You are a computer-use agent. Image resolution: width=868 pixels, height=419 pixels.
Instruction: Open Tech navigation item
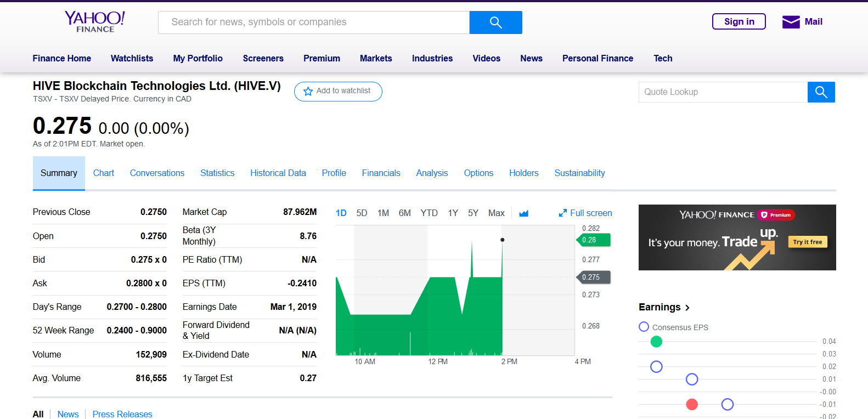[x=663, y=58]
